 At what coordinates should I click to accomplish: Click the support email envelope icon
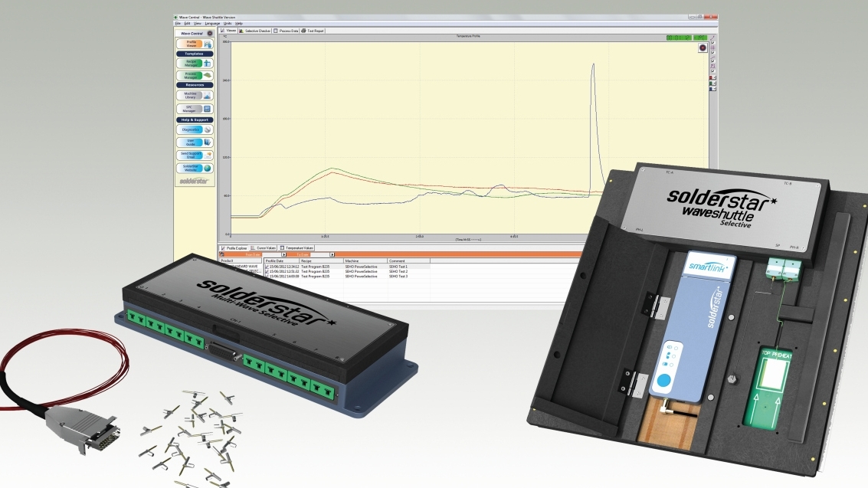[207, 155]
